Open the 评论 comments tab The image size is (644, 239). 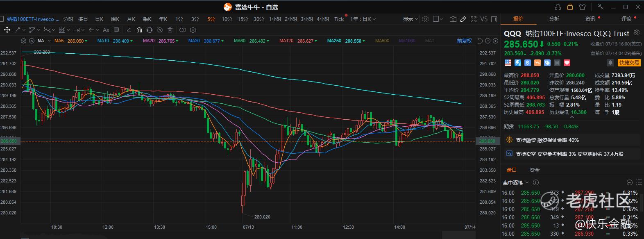626,19
